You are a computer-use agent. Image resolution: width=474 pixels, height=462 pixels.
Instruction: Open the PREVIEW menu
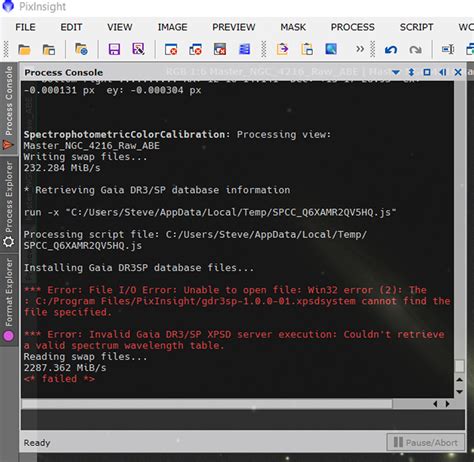(x=234, y=27)
